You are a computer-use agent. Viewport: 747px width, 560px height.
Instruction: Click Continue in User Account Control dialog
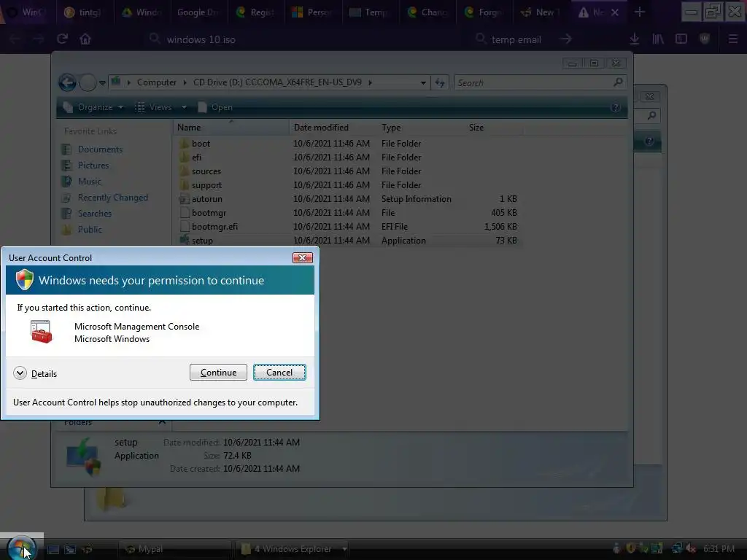click(218, 373)
